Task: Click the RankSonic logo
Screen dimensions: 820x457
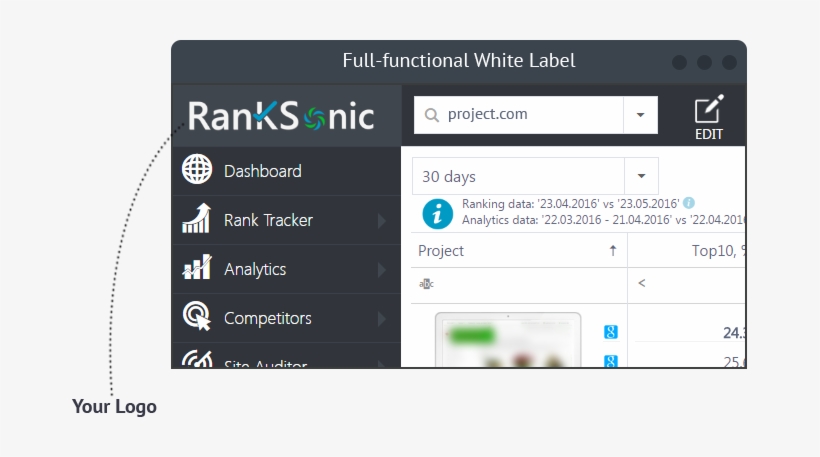Action: coord(281,116)
